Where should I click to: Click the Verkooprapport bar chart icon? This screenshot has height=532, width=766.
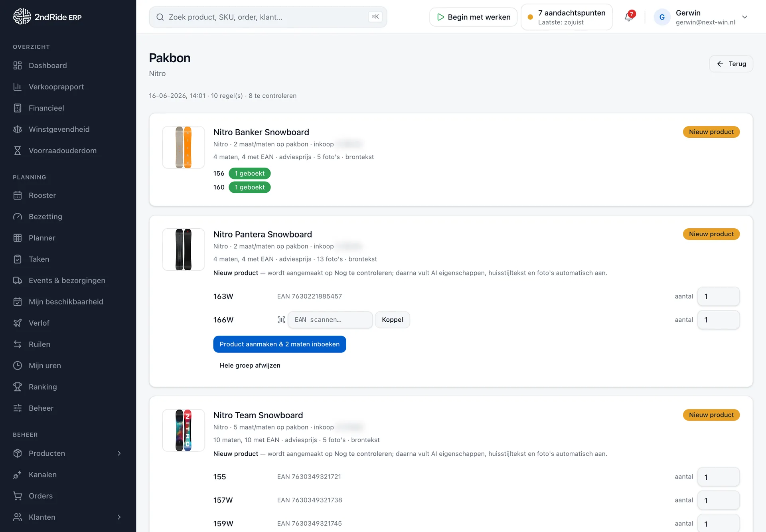pos(18,87)
